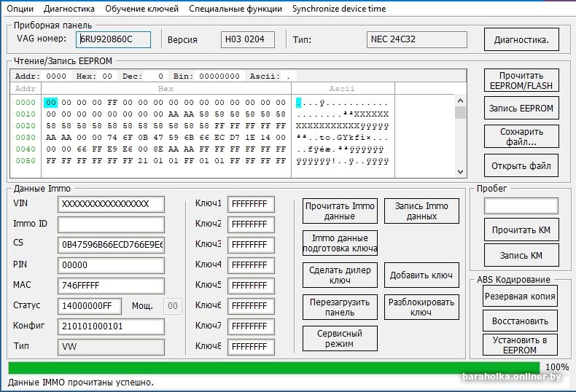
Task: Click Прочитать Immo данные button
Action: (x=340, y=211)
